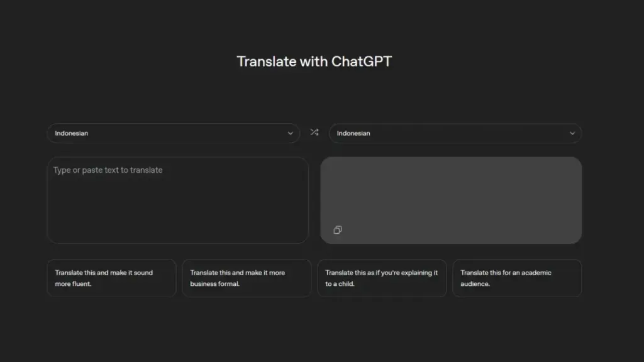644x362 pixels.
Task: Choose 'make it more business formal' suggestion
Action: point(247,278)
